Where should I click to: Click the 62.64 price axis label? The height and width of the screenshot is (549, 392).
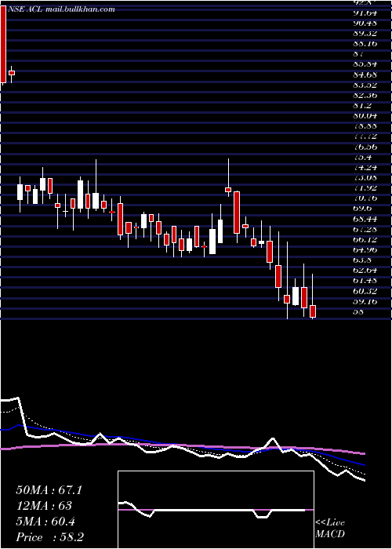click(x=365, y=270)
